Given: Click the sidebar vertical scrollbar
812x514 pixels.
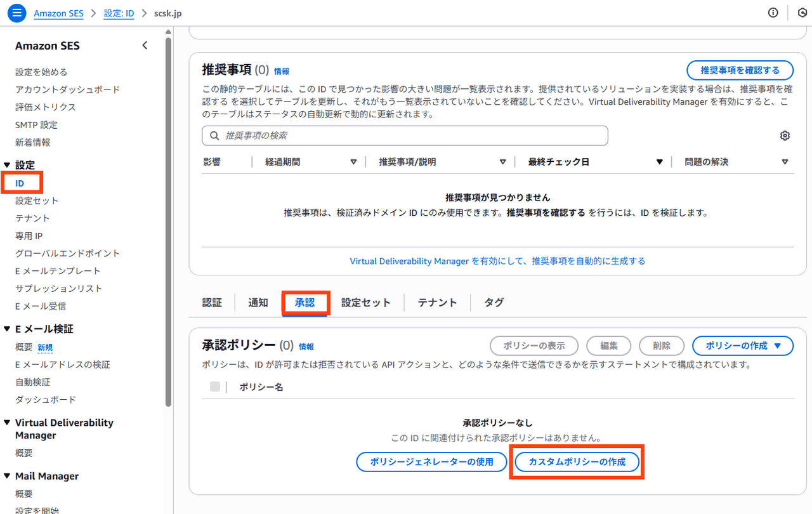Looking at the screenshot, I should [167, 222].
